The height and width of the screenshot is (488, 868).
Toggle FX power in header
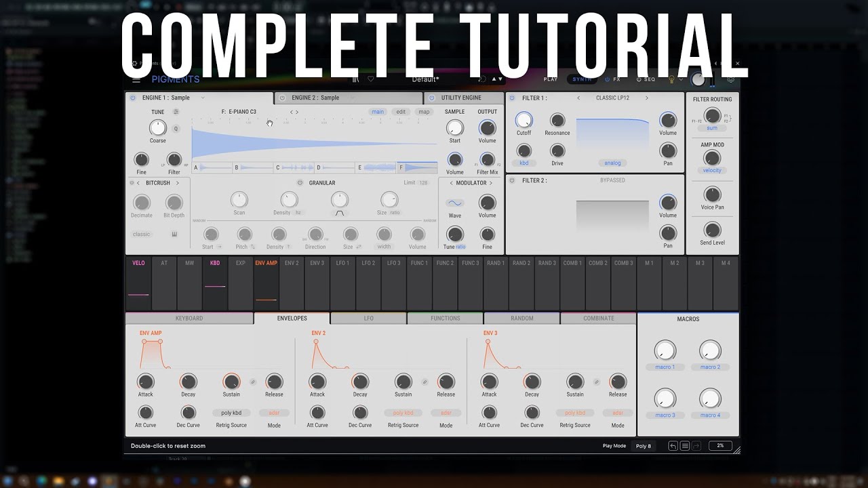coord(607,79)
